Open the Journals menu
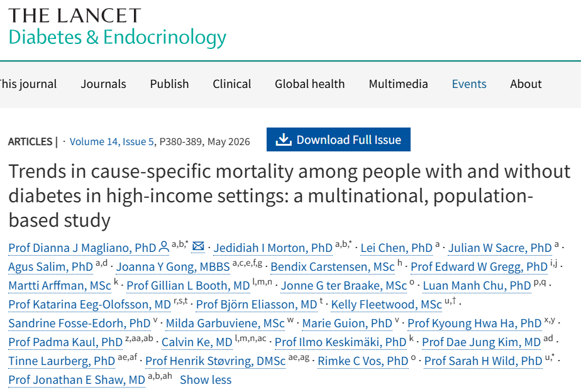Image resolution: width=581 pixels, height=392 pixels. 103,84
